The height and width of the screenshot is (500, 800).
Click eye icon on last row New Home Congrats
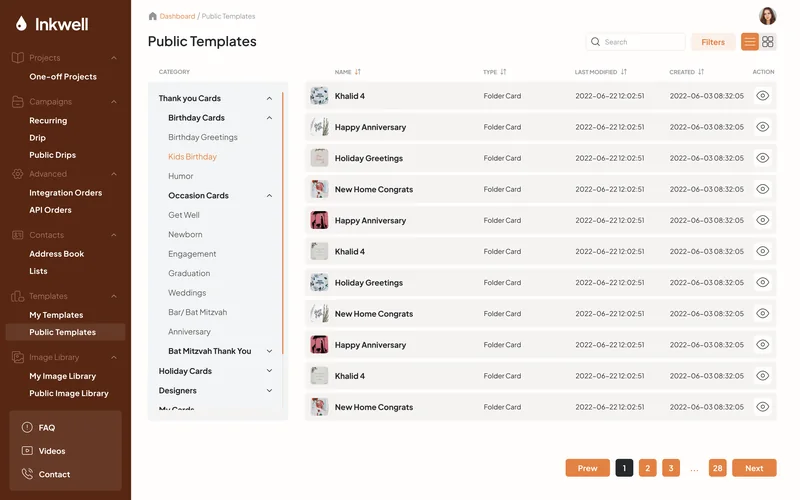[x=762, y=407]
